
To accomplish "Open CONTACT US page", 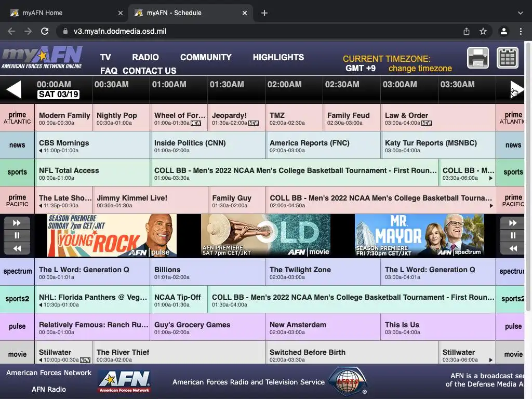I will [x=150, y=71].
